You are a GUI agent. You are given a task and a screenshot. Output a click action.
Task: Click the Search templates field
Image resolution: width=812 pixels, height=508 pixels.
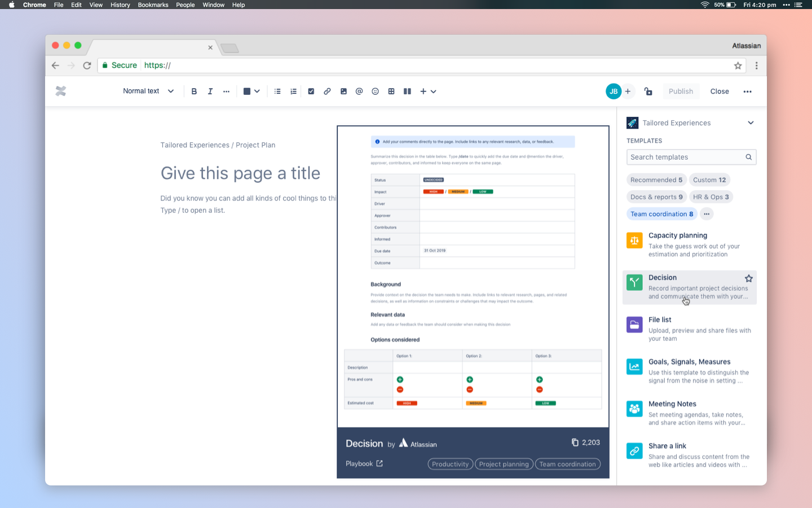[x=691, y=157]
